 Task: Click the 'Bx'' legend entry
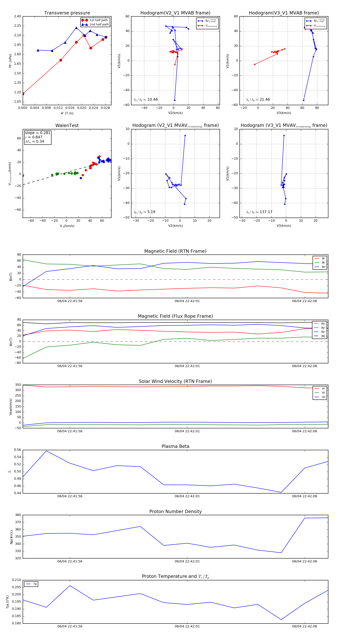tap(320, 324)
